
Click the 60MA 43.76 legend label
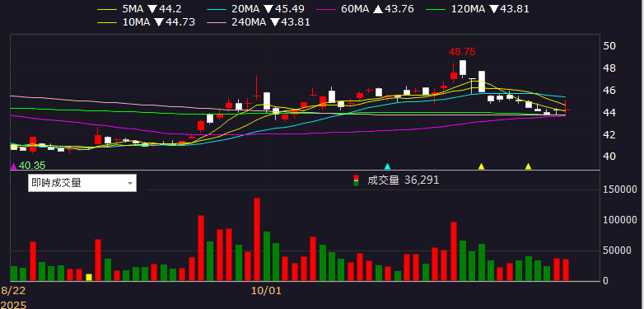point(377,8)
